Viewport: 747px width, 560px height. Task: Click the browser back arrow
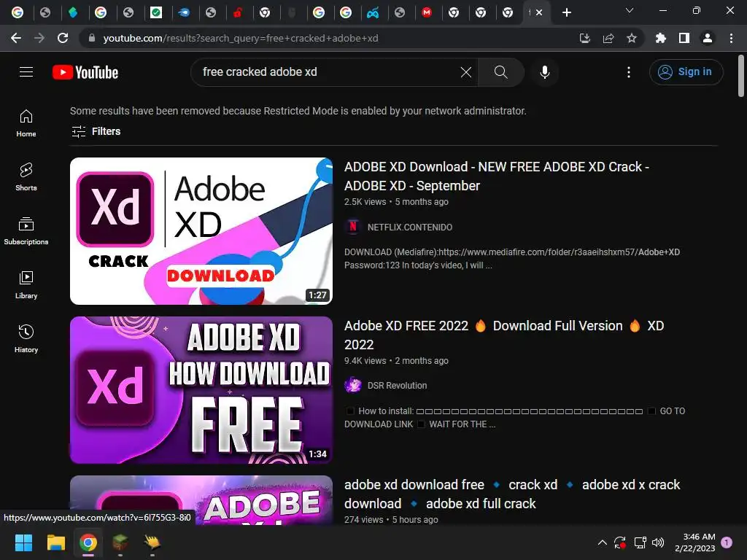point(16,38)
